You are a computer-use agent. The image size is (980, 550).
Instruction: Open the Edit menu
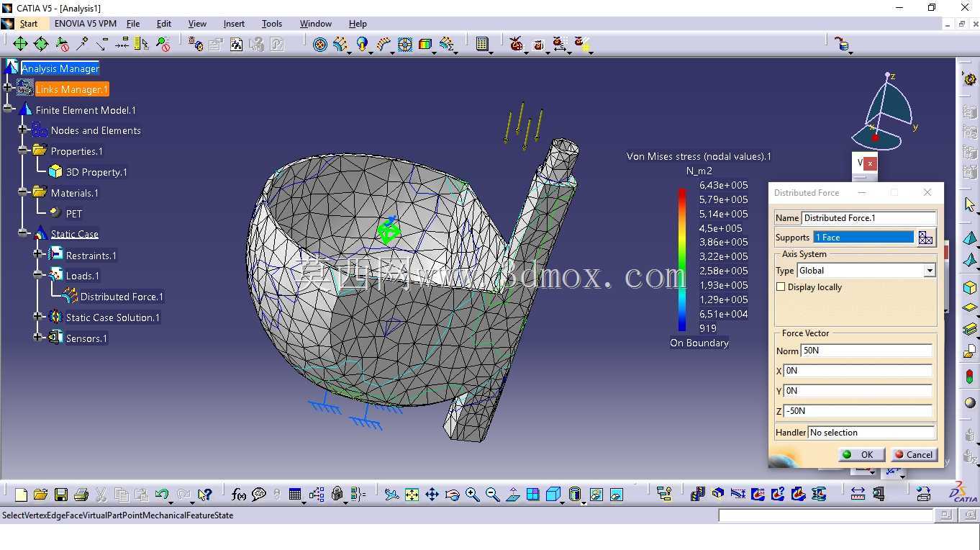click(x=164, y=24)
